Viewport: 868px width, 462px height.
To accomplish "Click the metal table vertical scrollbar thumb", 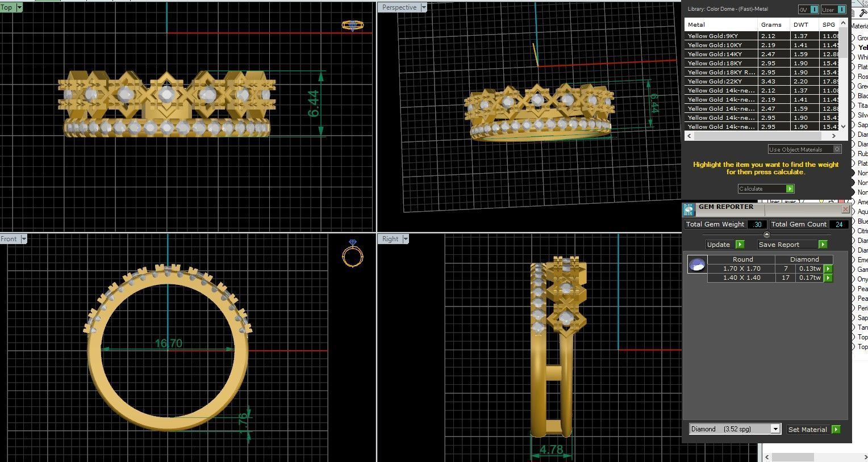I will (x=843, y=43).
